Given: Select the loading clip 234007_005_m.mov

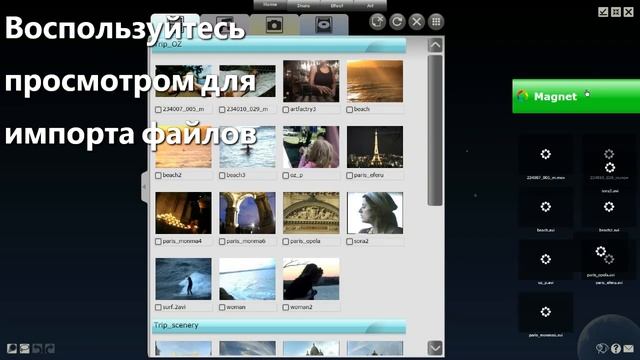Looking at the screenshot, I should (x=546, y=154).
